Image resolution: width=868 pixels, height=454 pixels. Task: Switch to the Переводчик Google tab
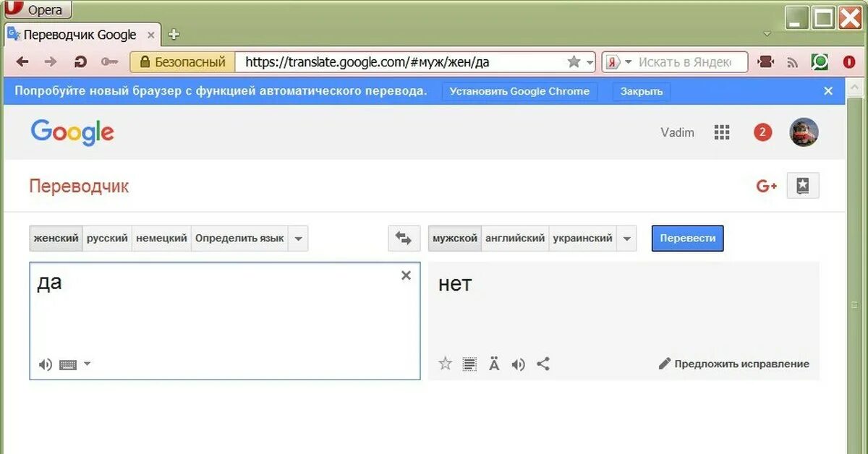81,35
